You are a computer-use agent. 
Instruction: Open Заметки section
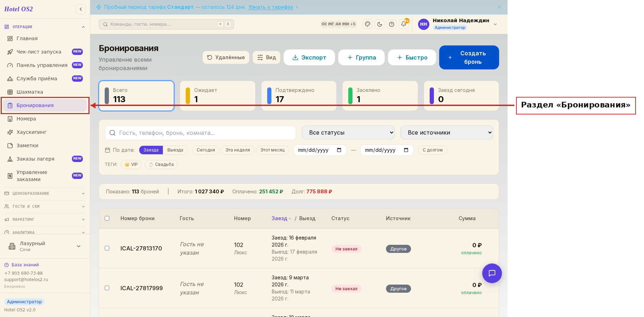tap(45, 145)
